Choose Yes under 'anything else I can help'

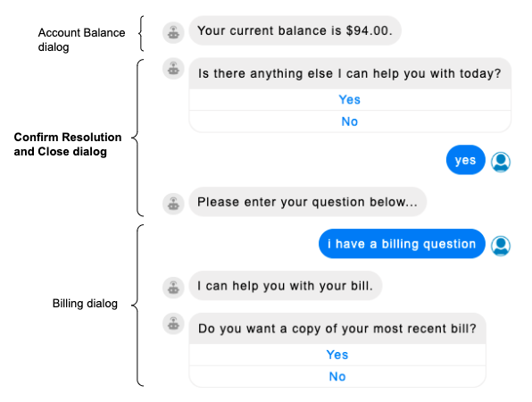(x=350, y=99)
